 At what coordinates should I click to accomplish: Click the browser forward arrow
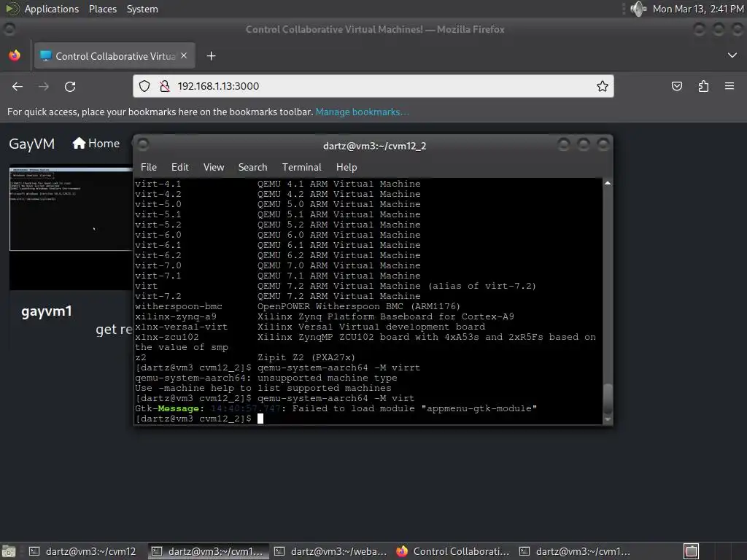pos(43,86)
